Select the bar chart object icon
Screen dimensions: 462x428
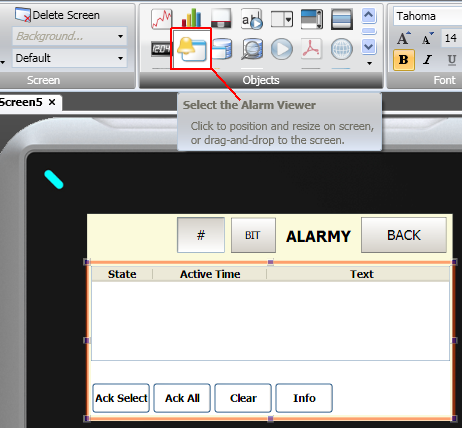click(x=191, y=19)
